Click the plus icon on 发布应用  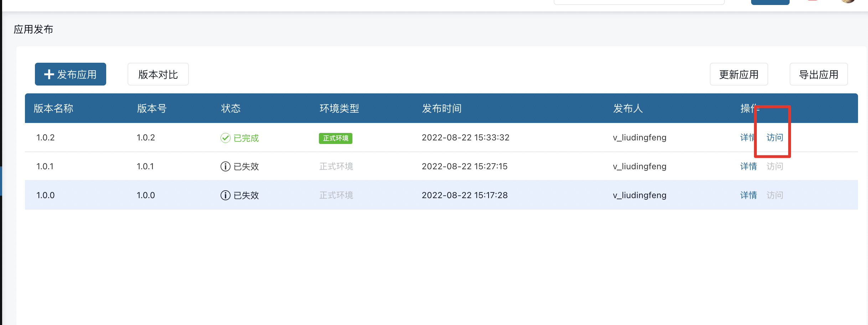[x=49, y=74]
